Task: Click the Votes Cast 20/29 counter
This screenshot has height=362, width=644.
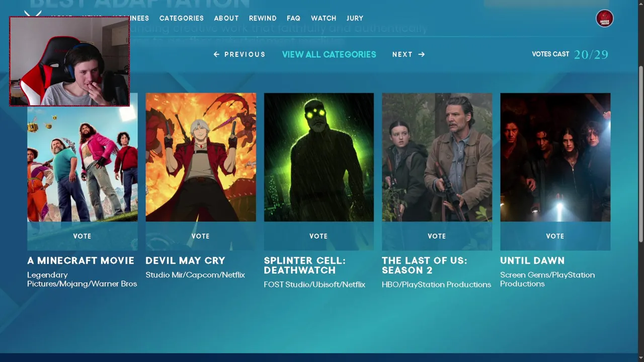Action: [570, 54]
